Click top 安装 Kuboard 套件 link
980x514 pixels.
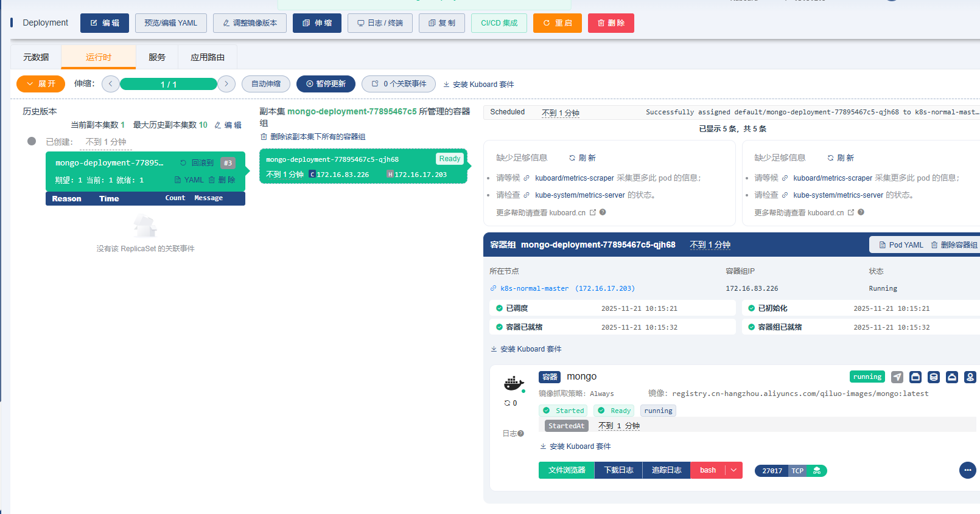tap(478, 85)
